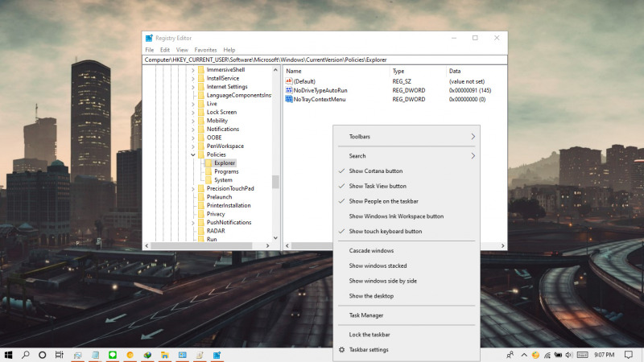Click the Programs folder icon in tree

(x=208, y=171)
